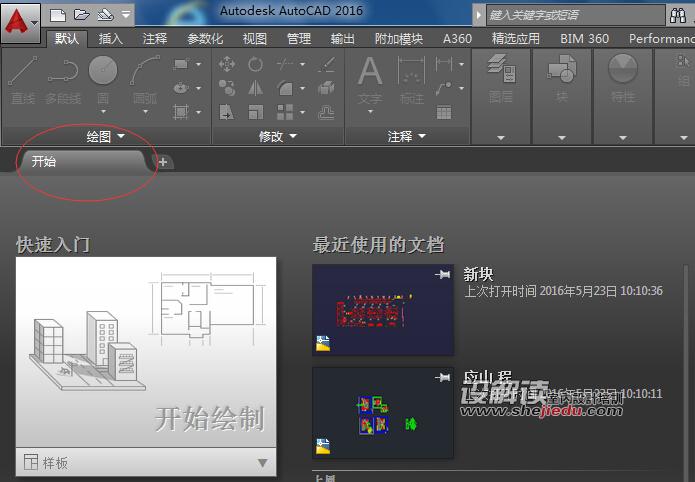Open the 管理 ribbon tab
Viewport: 695px width, 482px height.
click(299, 39)
